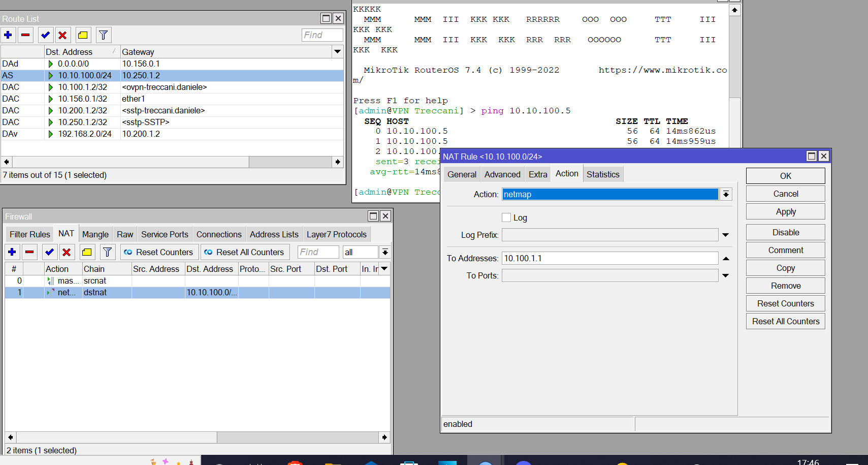Image resolution: width=868 pixels, height=465 pixels.
Task: Open Connections tab in Firewall
Action: [219, 234]
